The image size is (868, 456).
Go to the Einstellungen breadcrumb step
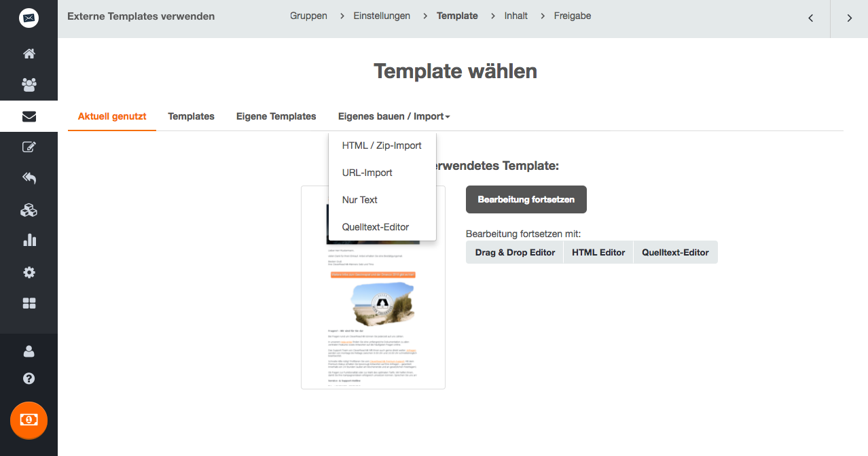(382, 16)
